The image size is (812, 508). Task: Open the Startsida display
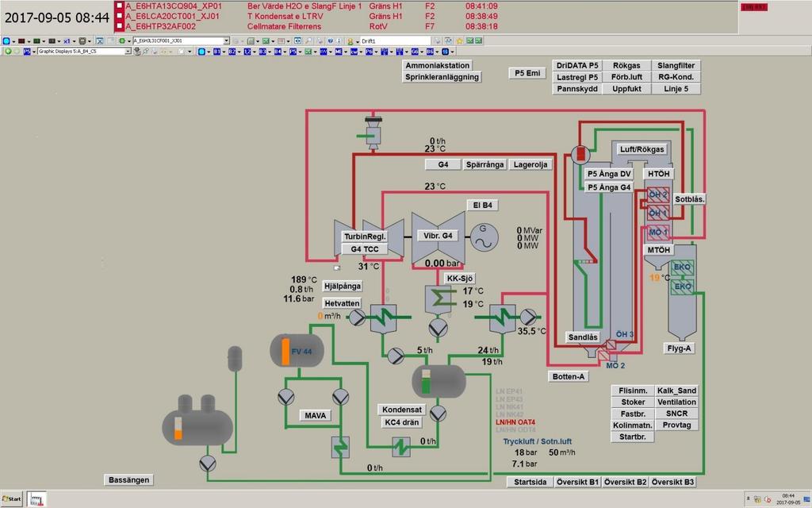click(530, 482)
